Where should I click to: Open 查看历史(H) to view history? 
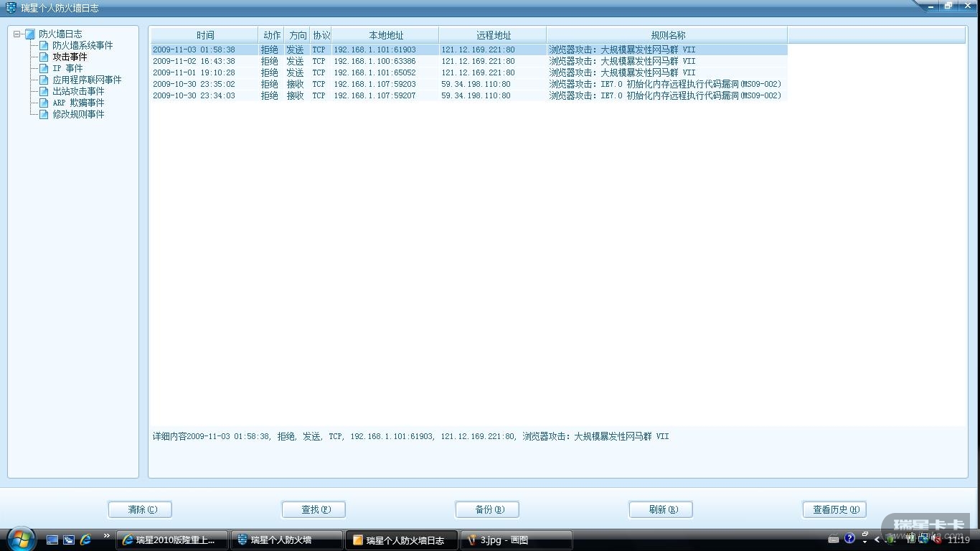click(834, 509)
